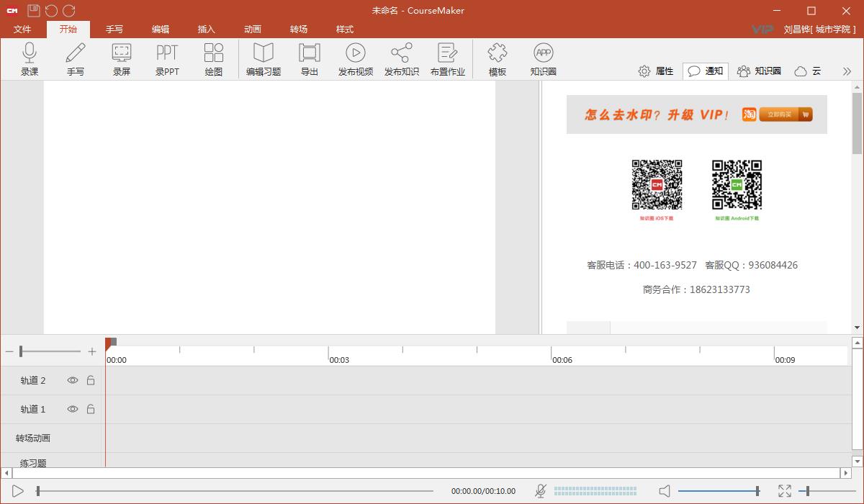Click timeline zoom in plus button
Screen dimensions: 864x504
pyautogui.click(x=92, y=351)
